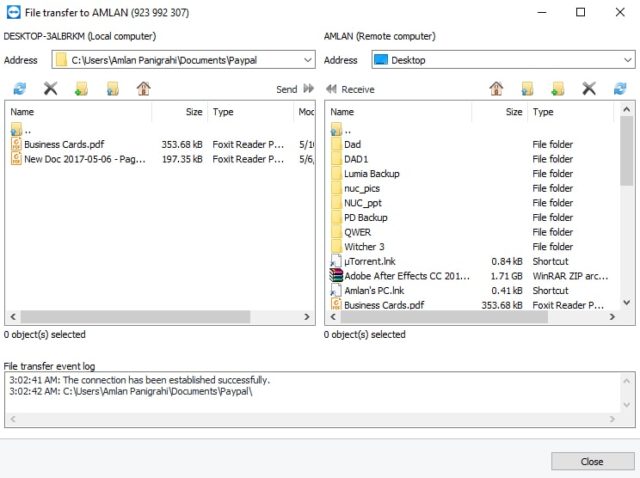
Task: Select µTorrent.lnk shortcut icon
Action: (x=336, y=261)
